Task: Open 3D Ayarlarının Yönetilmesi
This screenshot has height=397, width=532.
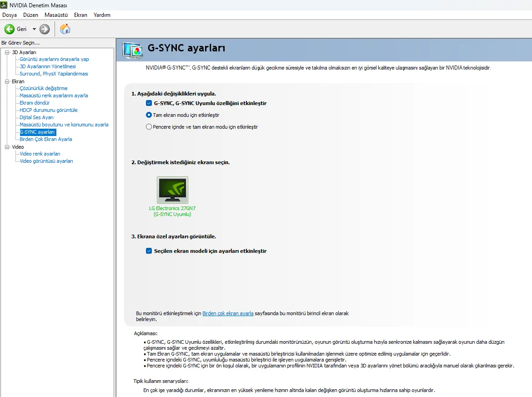Action: click(x=47, y=66)
